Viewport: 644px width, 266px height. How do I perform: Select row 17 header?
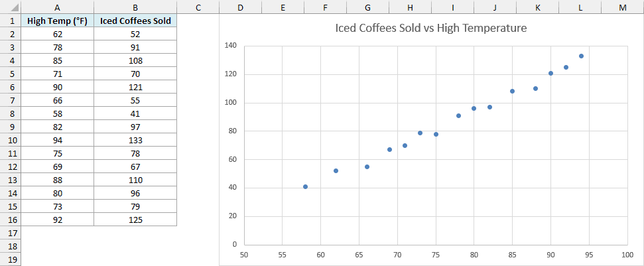10,233
